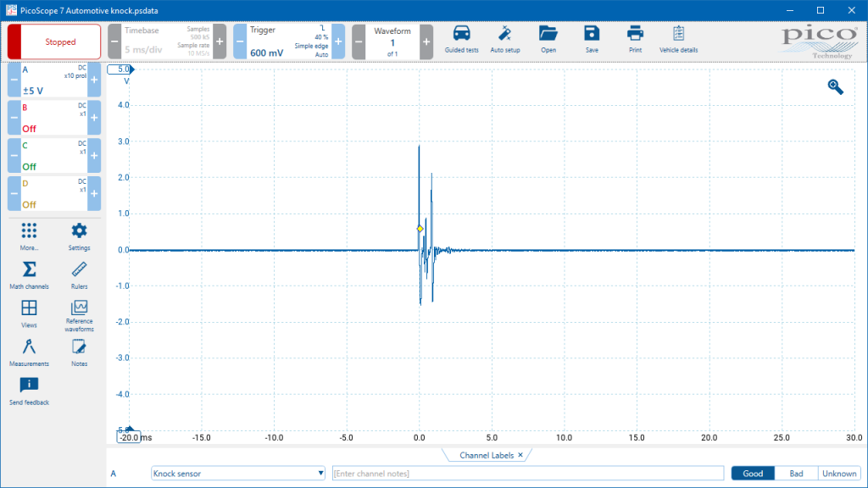Mark channel waveform as Bad
This screenshot has height=488, width=868.
[x=796, y=474]
